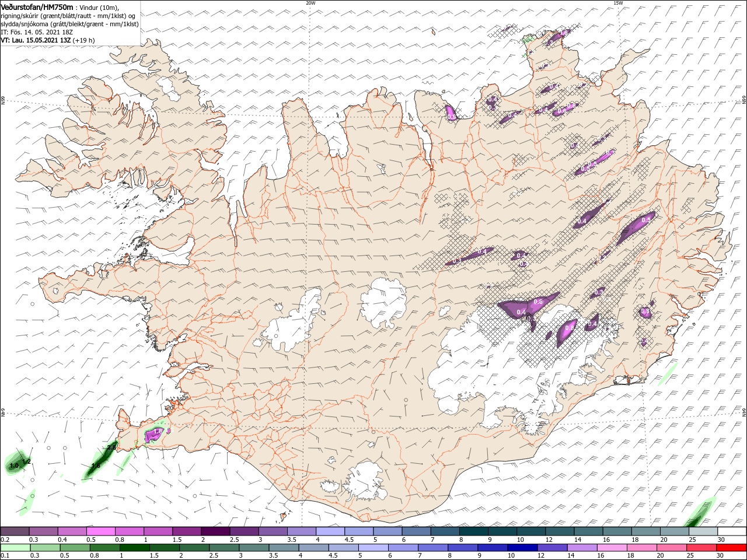The width and height of the screenshot is (747, 560).
Task: Click the legend description 'slydda/snjókoma' line
Action: pyautogui.click(x=69, y=24)
